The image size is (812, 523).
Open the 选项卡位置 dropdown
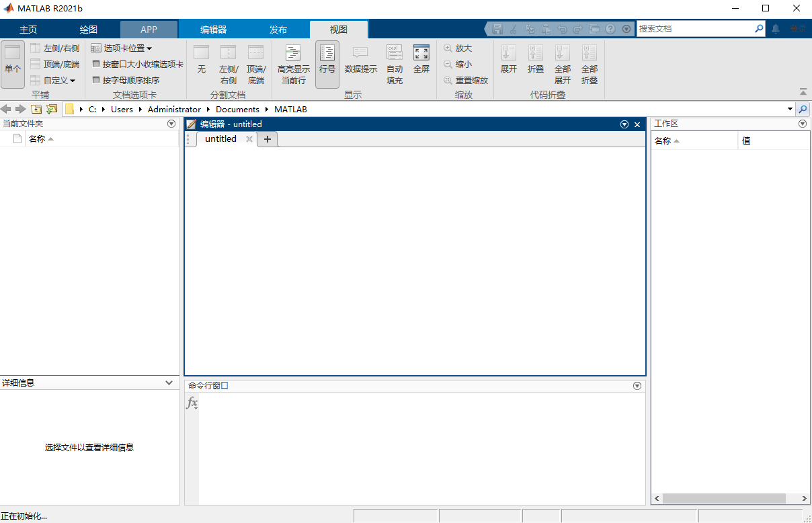pos(122,48)
